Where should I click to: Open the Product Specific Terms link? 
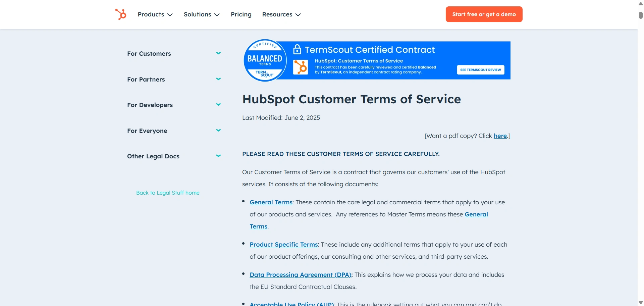pos(283,245)
